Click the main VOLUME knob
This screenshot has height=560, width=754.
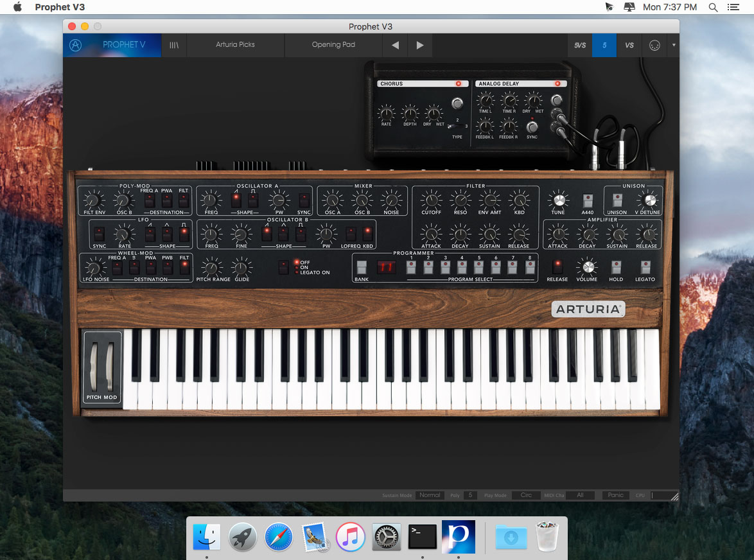[x=588, y=267]
